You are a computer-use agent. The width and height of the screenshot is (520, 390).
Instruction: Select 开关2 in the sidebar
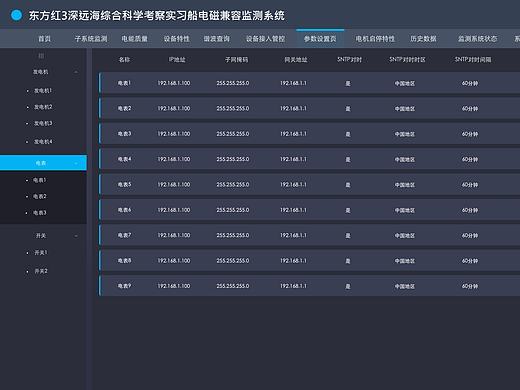click(x=41, y=271)
